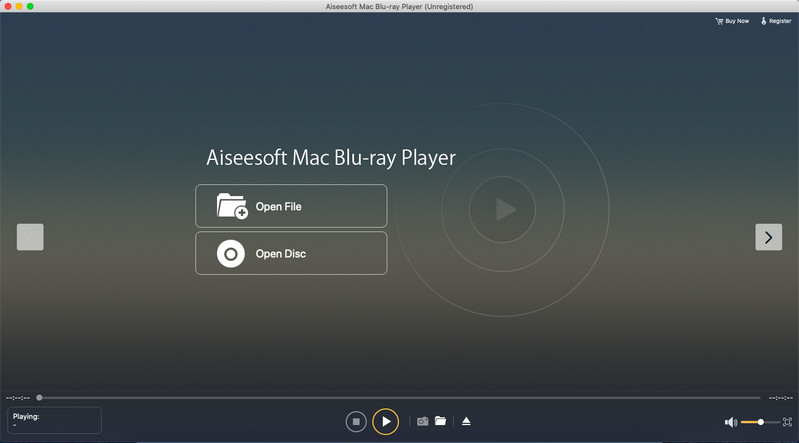The height and width of the screenshot is (443, 799).
Task: Click the volume slider handle
Action: (760, 422)
